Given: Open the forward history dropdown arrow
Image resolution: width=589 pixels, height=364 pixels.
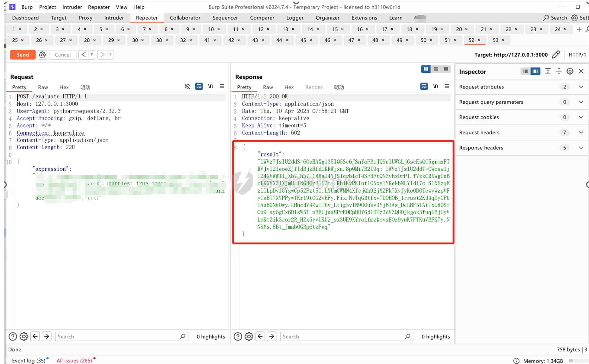Looking at the screenshot, I should pos(111,55).
